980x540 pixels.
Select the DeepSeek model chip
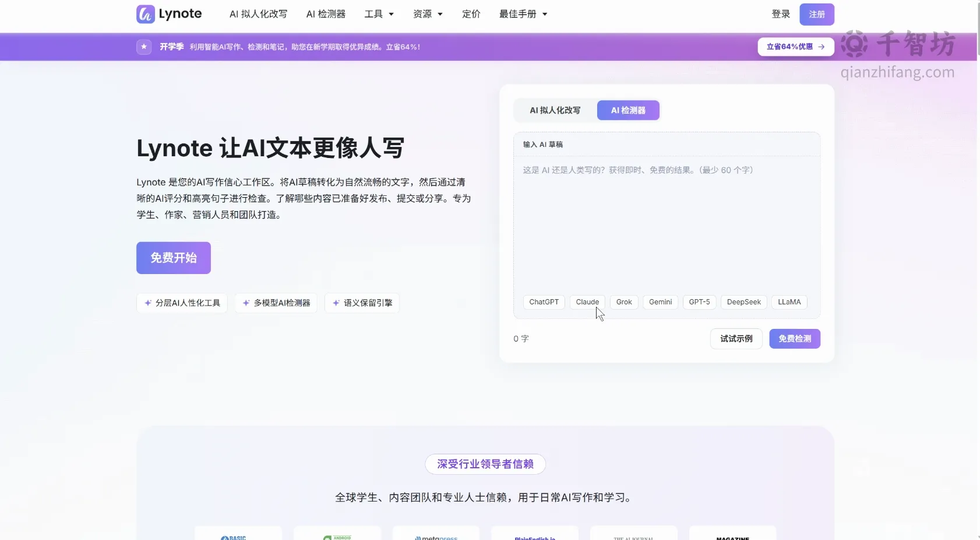744,302
